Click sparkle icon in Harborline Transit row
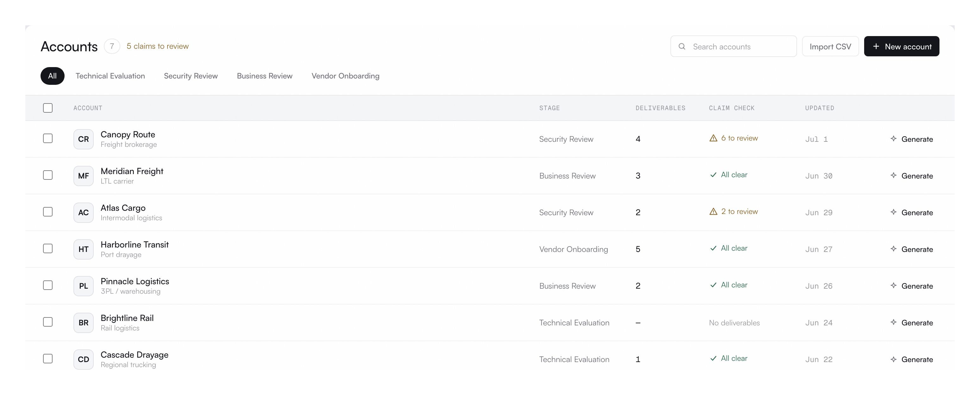This screenshot has width=980, height=395. pos(893,249)
